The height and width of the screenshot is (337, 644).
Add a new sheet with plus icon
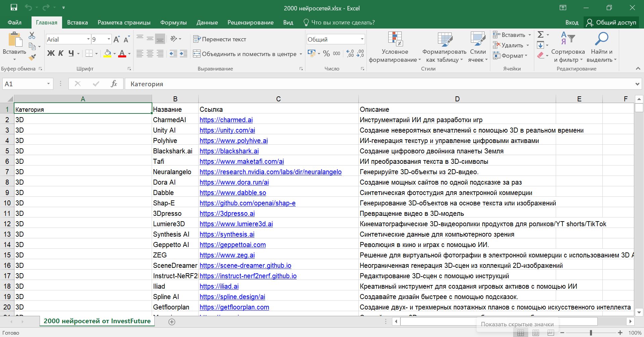click(172, 322)
